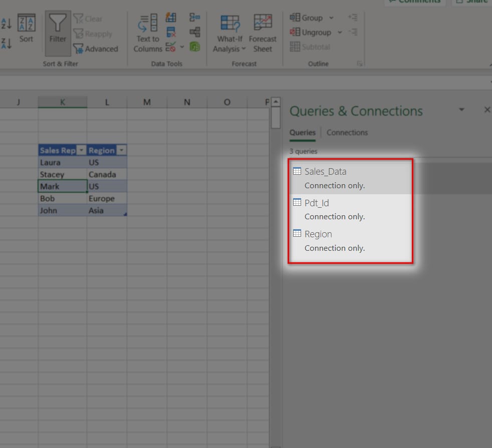Image resolution: width=492 pixels, height=448 pixels.
Task: Sort descending with the Z-to-A icon
Action: [7, 43]
